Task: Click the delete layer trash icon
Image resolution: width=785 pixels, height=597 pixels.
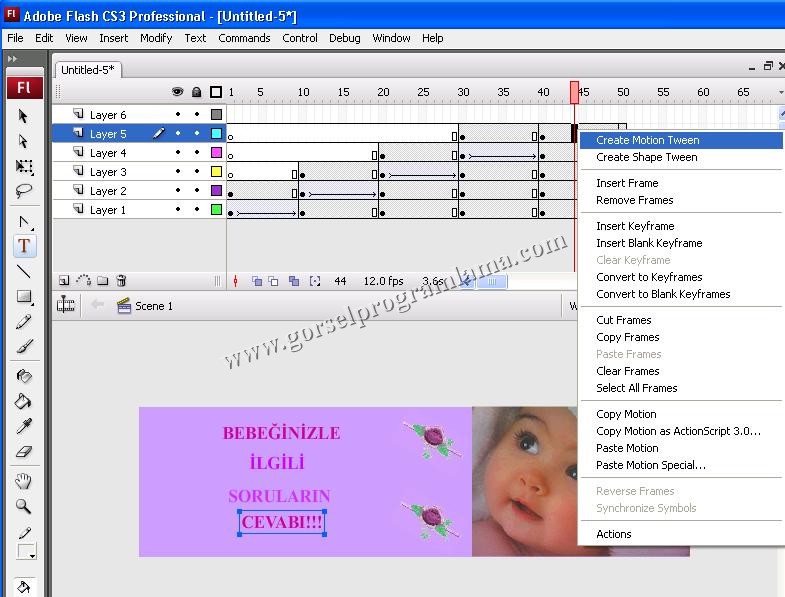Action: pyautogui.click(x=121, y=281)
